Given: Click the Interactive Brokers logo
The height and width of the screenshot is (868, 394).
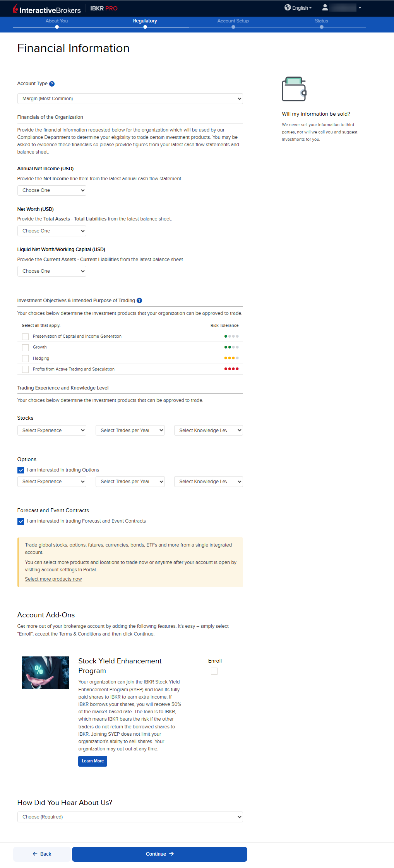Looking at the screenshot, I should [46, 9].
